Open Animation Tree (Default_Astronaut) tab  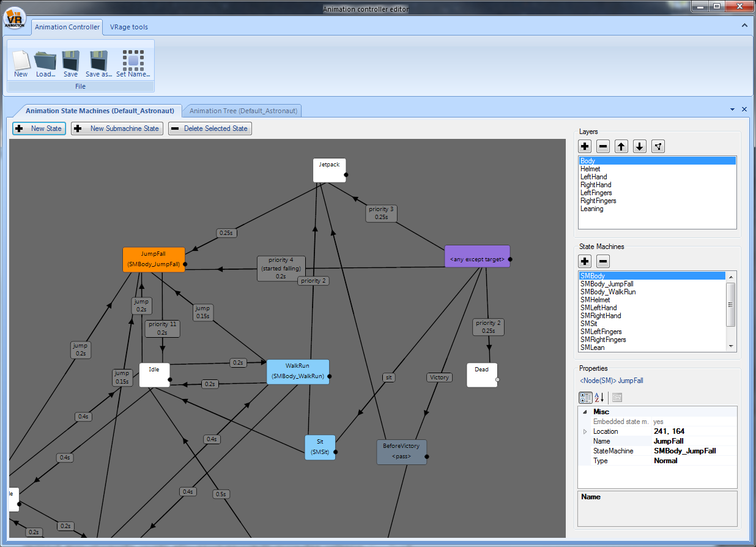[x=243, y=111]
